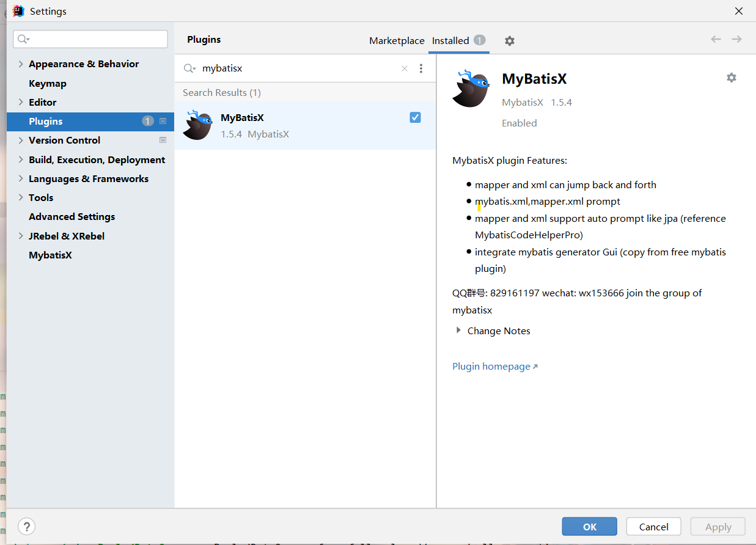Image resolution: width=756 pixels, height=545 pixels.
Task: Expand the Tools settings node
Action: [x=21, y=197]
